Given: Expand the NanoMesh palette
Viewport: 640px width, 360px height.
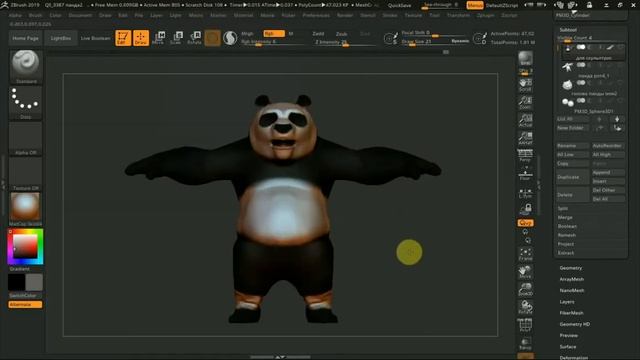Looking at the screenshot, I should click(572, 291).
